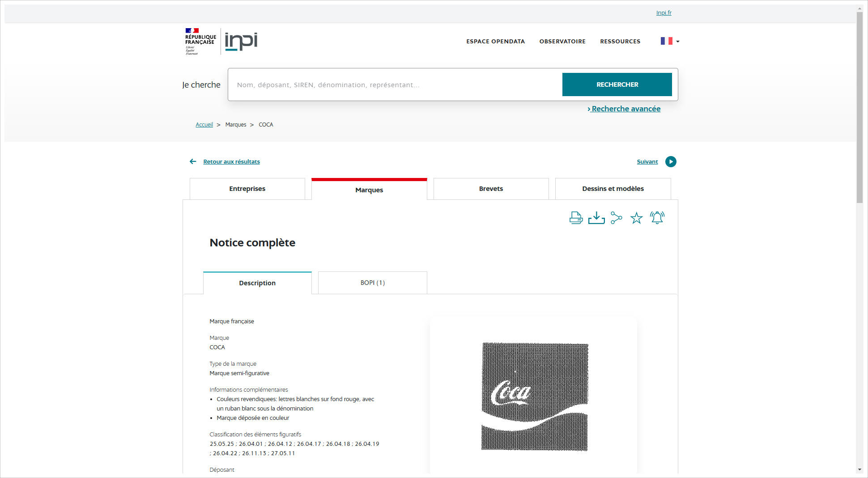Screen dimensions: 868x478
Task: Click the République Française logo
Action: [200, 42]
